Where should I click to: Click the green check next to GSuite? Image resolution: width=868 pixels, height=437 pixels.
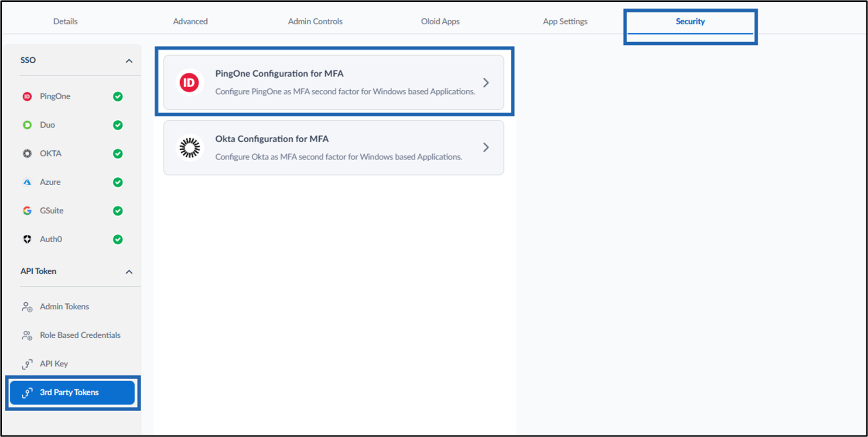(118, 211)
